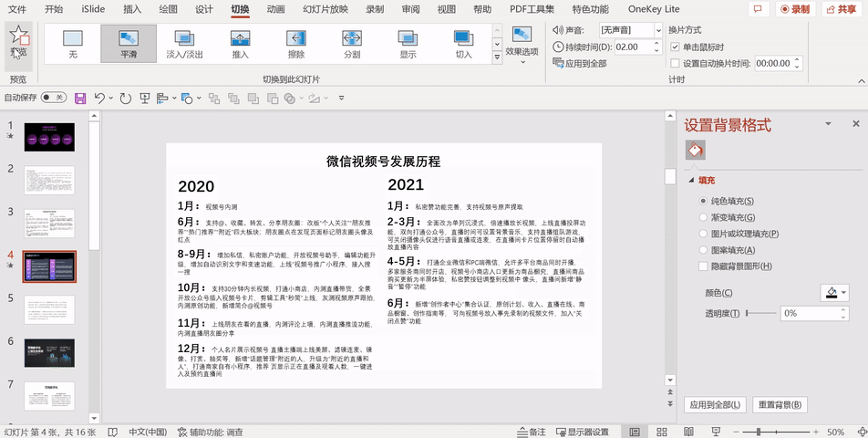Screen dimensions: 868x438
Task: Apply the 擦除 (Wipe) transition
Action: coord(296,44)
